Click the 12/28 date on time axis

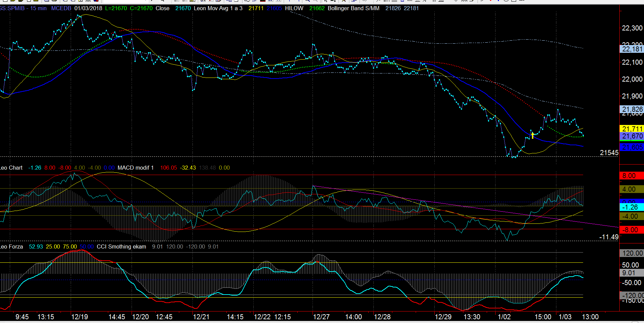(382, 317)
